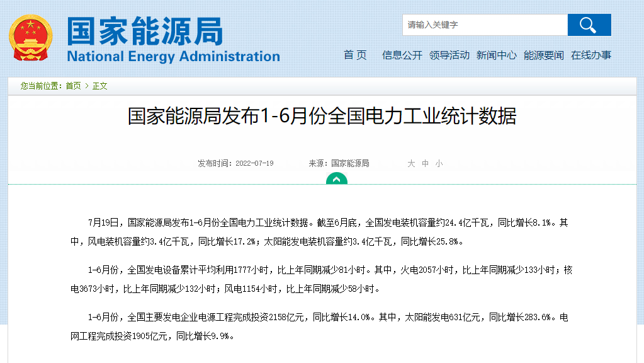Open the 新闻中心 navigation item

pyautogui.click(x=497, y=55)
